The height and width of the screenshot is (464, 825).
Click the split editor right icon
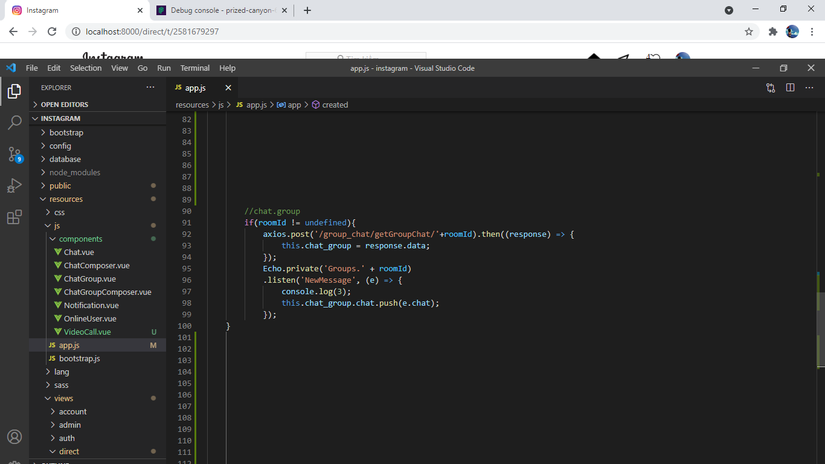click(x=790, y=88)
